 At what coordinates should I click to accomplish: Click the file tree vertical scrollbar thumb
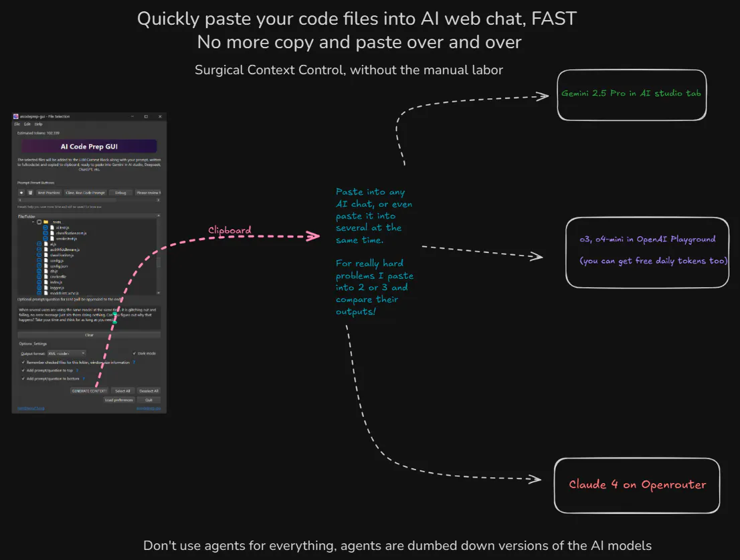pos(159,262)
